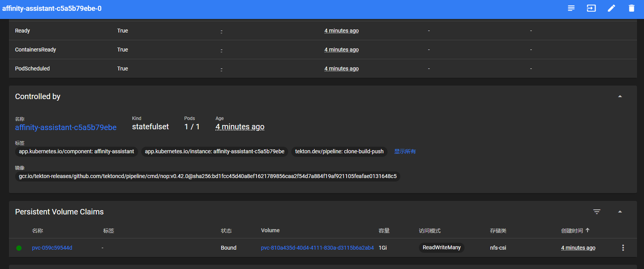Click the 状态 column header
Screen dimensions: 644x269
tap(226, 231)
